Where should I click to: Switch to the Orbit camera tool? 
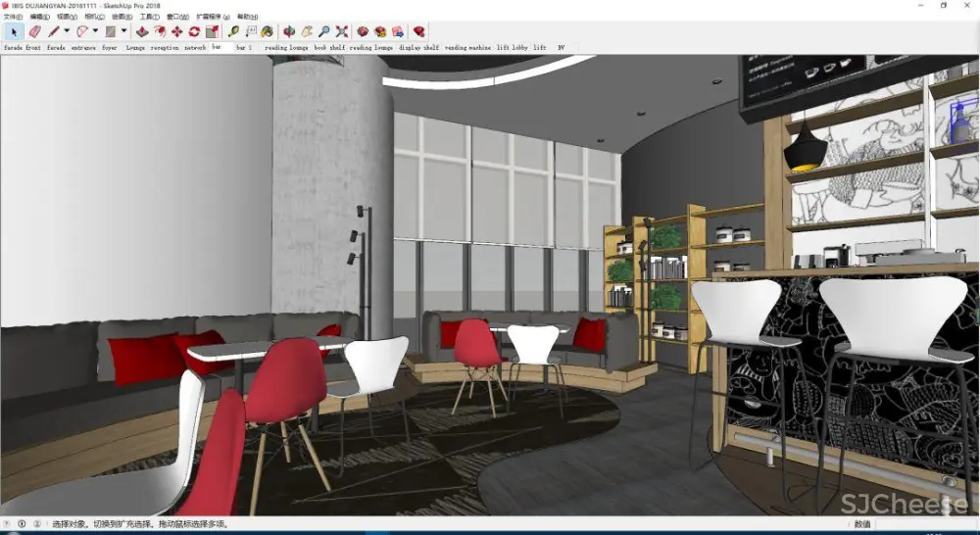pyautogui.click(x=289, y=31)
